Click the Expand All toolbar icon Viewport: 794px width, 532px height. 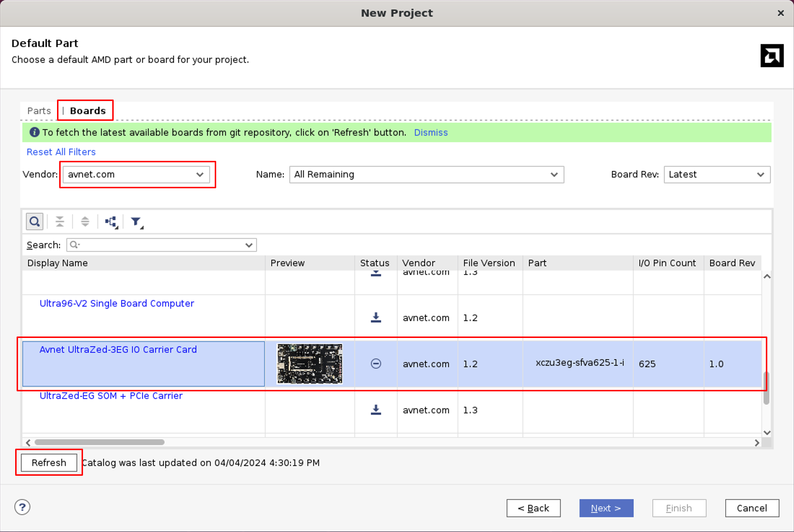[x=85, y=221]
